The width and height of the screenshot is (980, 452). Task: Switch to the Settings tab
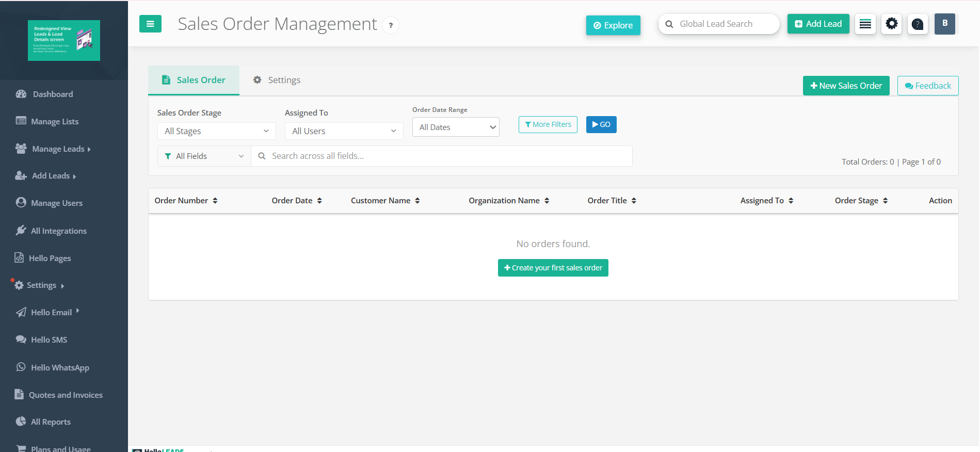277,80
